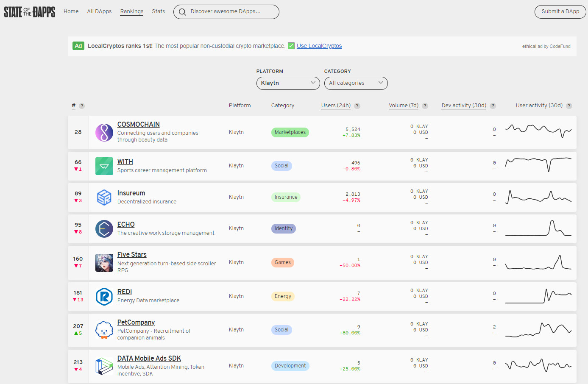Click the Submit a DApp button

(560, 12)
